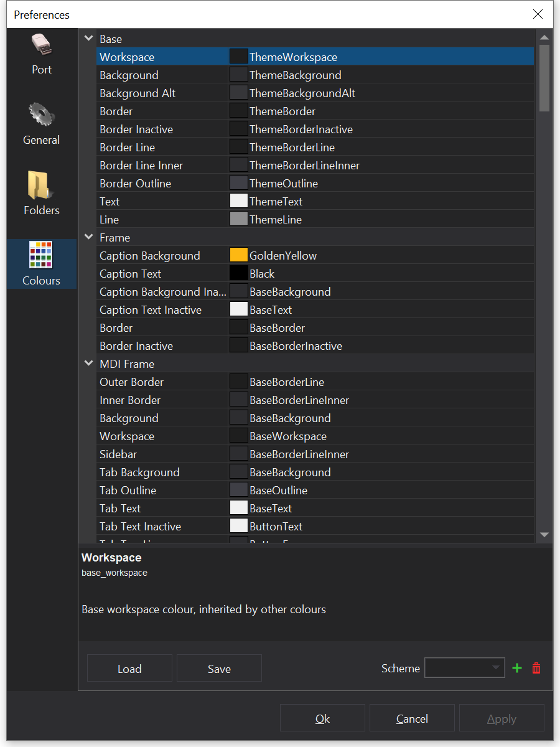
Task: Select the Caption Text Inactive row
Action: (x=162, y=310)
